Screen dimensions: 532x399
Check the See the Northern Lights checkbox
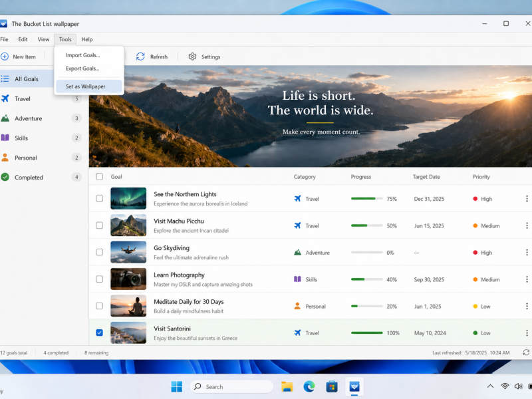[99, 198]
